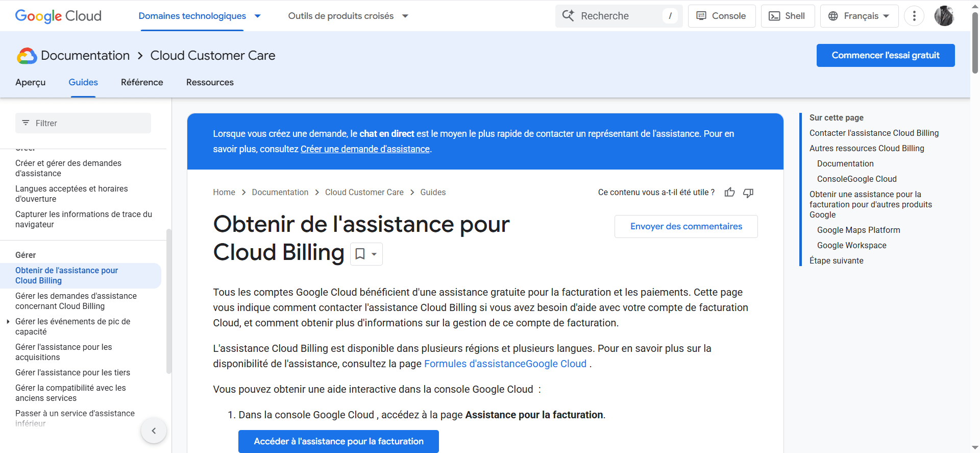The width and height of the screenshot is (980, 453).
Task: Click the Recherche search field
Action: (619, 16)
